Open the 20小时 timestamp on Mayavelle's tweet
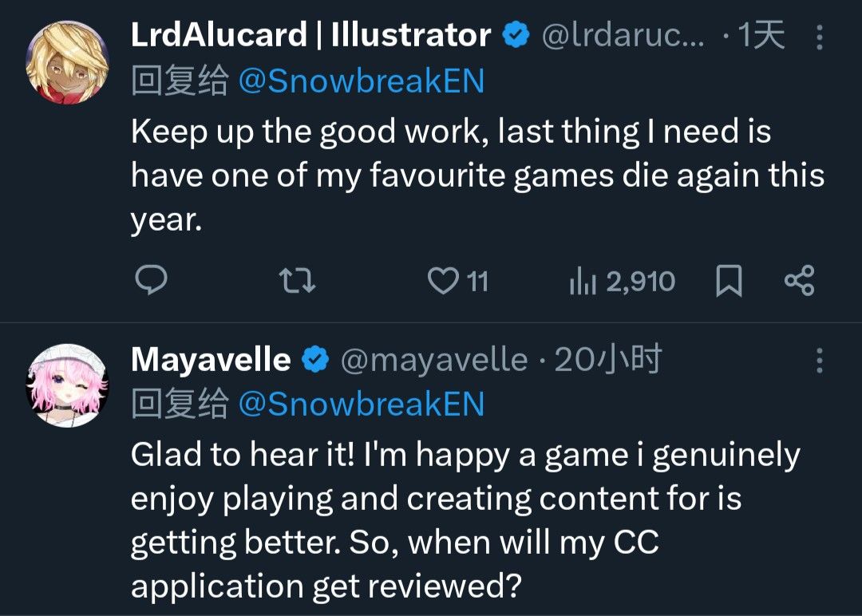 [x=608, y=361]
